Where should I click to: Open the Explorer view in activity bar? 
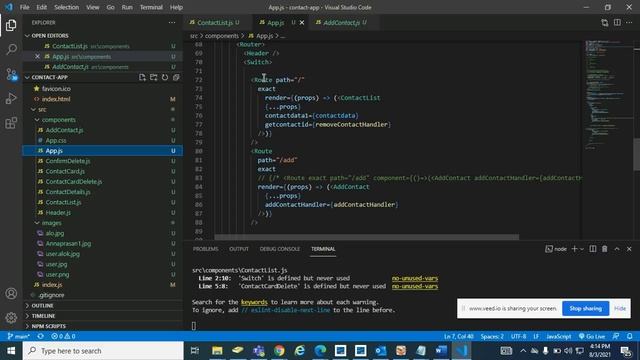click(x=11, y=25)
